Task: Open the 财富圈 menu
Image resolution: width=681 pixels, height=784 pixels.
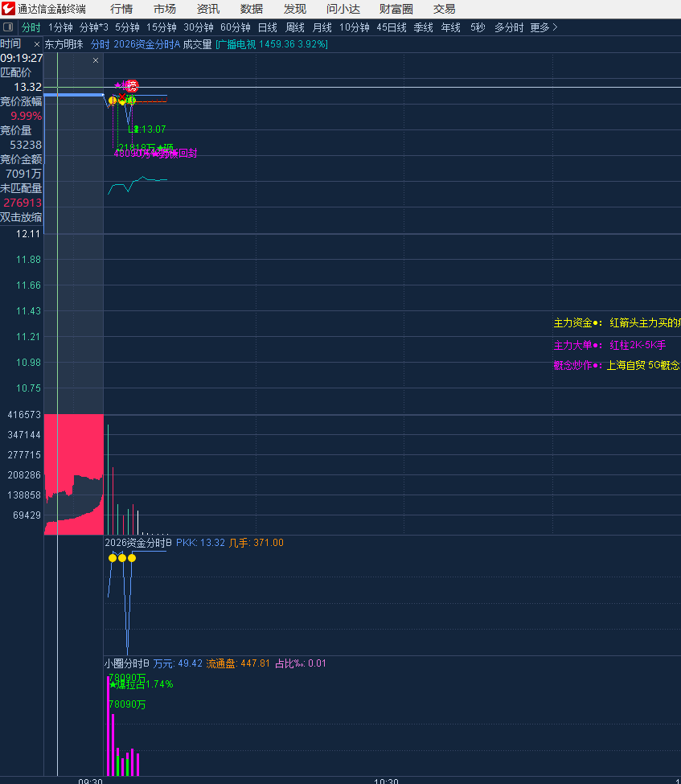Action: (396, 9)
